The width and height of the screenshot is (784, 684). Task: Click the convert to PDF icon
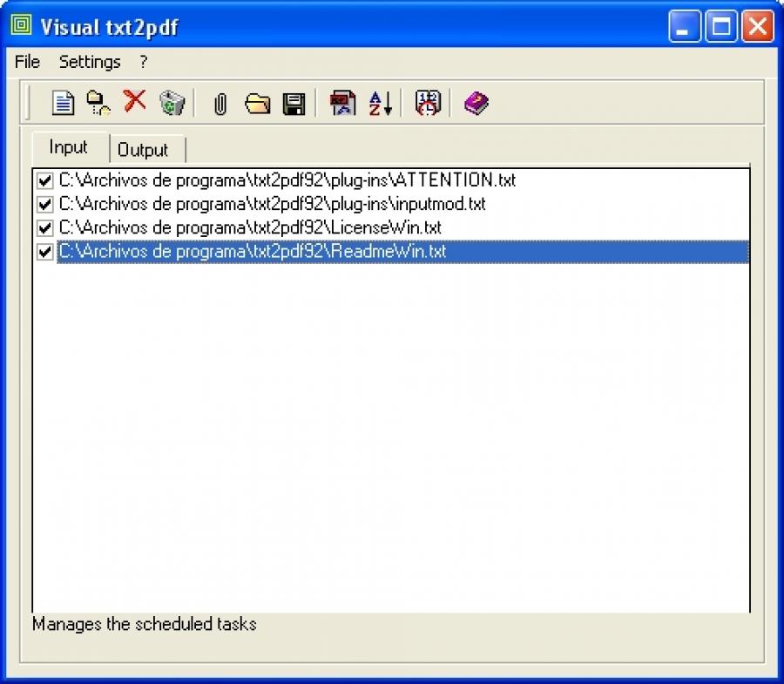click(343, 104)
